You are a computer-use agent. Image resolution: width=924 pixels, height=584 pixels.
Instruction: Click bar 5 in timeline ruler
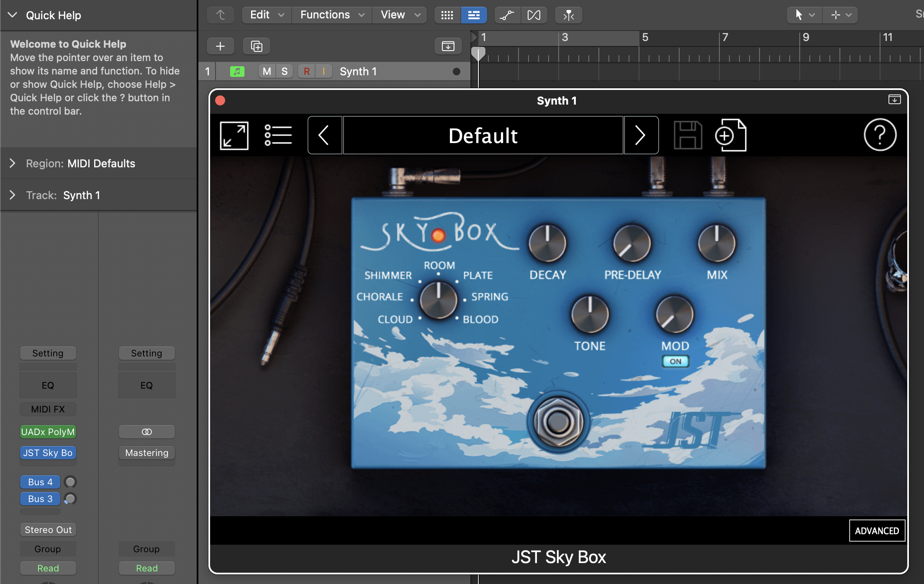click(x=645, y=38)
